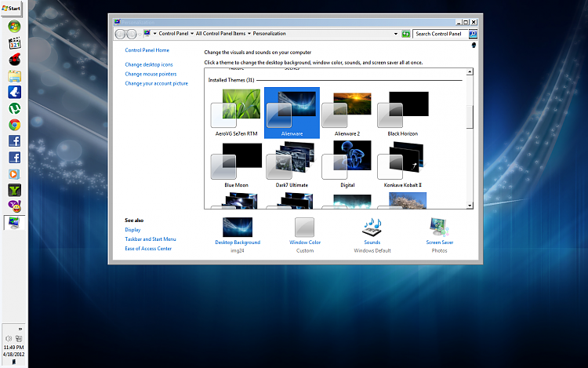The image size is (588, 368).
Task: Go to All Control Panel Items breadcrumb
Action: [220, 34]
